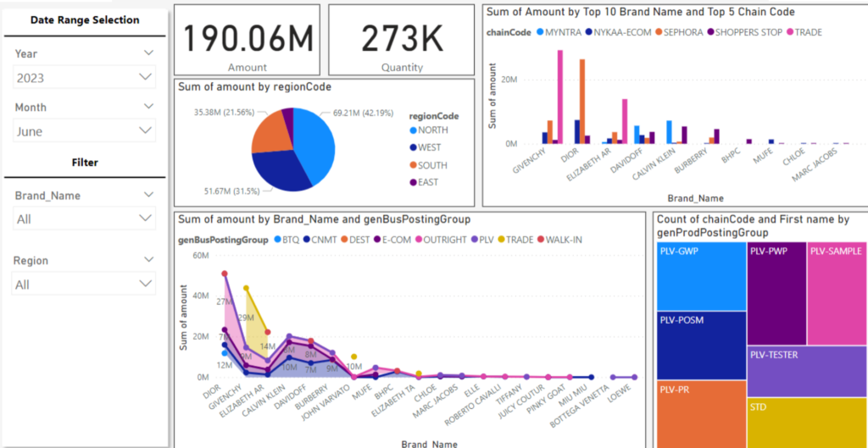This screenshot has width=868, height=448.
Task: Click the Filter heading in side panel
Action: (85, 163)
